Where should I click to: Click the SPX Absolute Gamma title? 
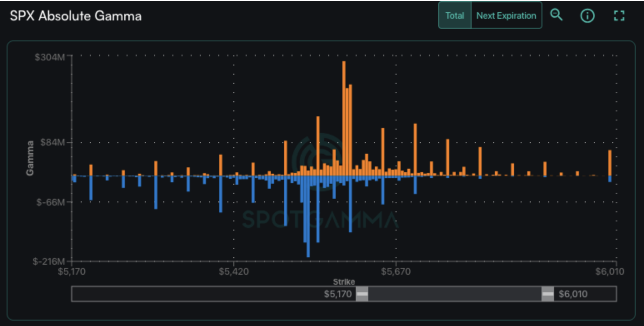75,16
